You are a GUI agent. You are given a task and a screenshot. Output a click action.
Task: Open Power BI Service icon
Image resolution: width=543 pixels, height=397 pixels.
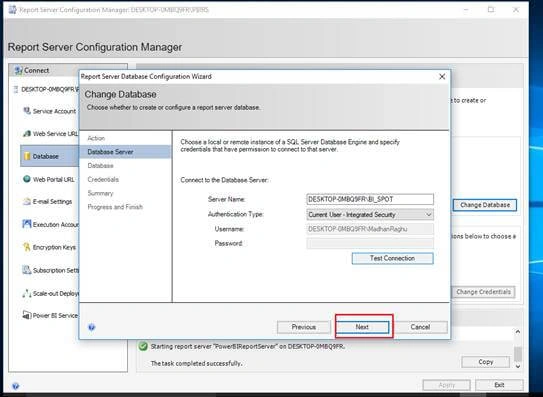pos(27,315)
